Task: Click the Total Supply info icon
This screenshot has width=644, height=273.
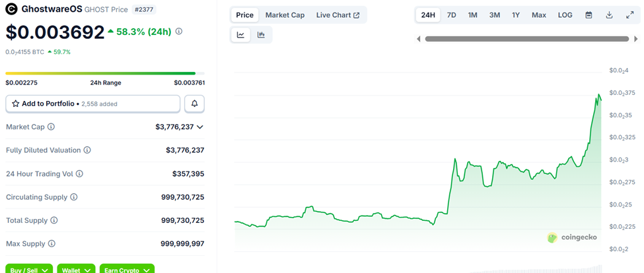Action: [54, 220]
